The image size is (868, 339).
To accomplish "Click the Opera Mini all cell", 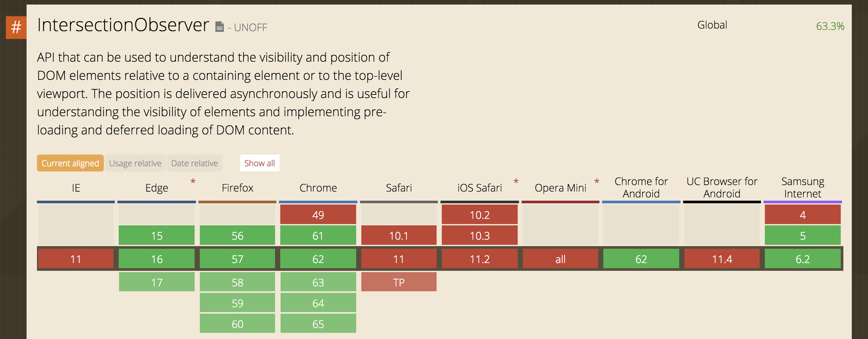I will (560, 259).
